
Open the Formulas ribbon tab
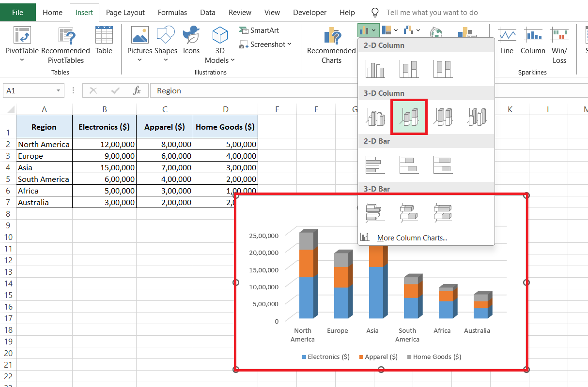pos(172,13)
